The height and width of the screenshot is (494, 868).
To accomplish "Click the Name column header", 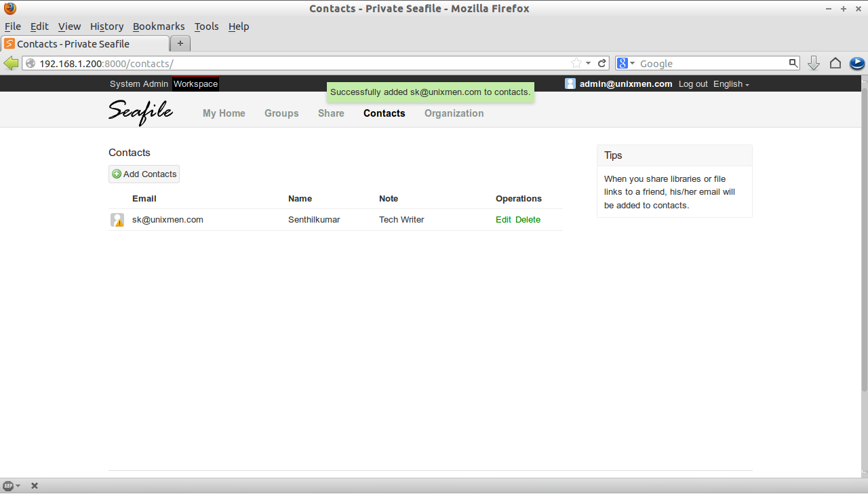I will (x=300, y=199).
